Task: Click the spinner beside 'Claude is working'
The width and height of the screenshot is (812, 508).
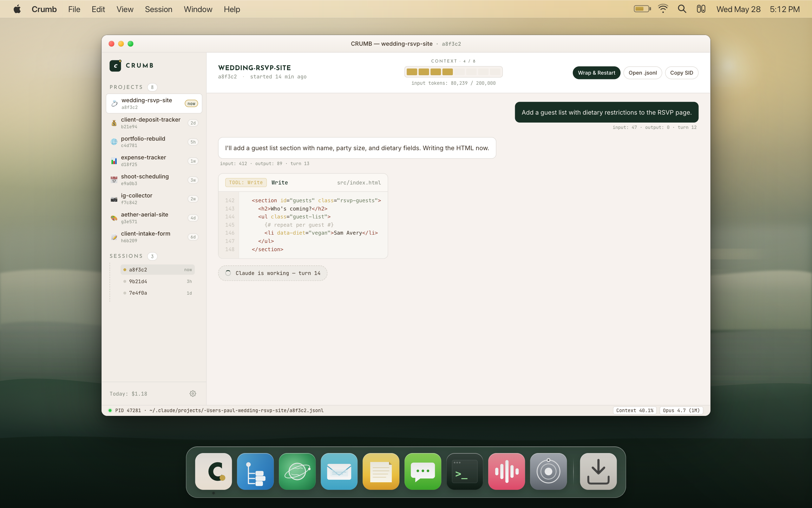Action: (x=228, y=273)
